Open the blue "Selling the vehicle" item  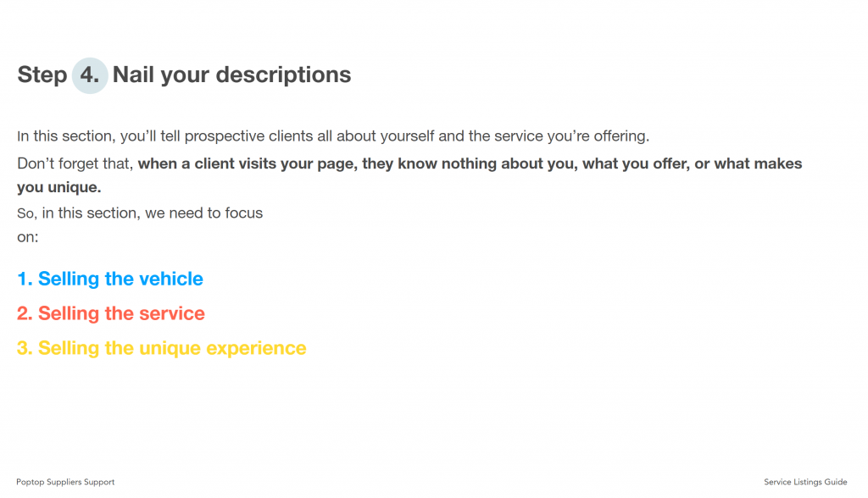point(120,279)
